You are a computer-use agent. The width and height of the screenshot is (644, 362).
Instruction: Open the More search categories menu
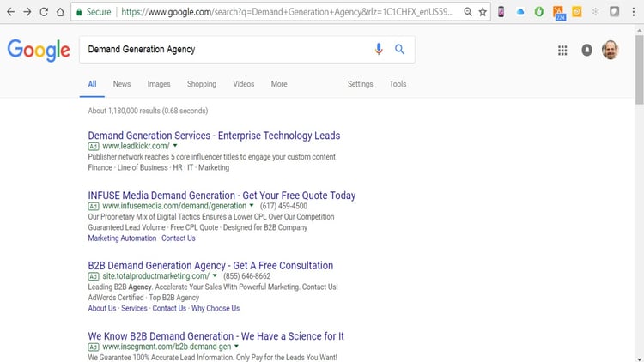click(279, 84)
